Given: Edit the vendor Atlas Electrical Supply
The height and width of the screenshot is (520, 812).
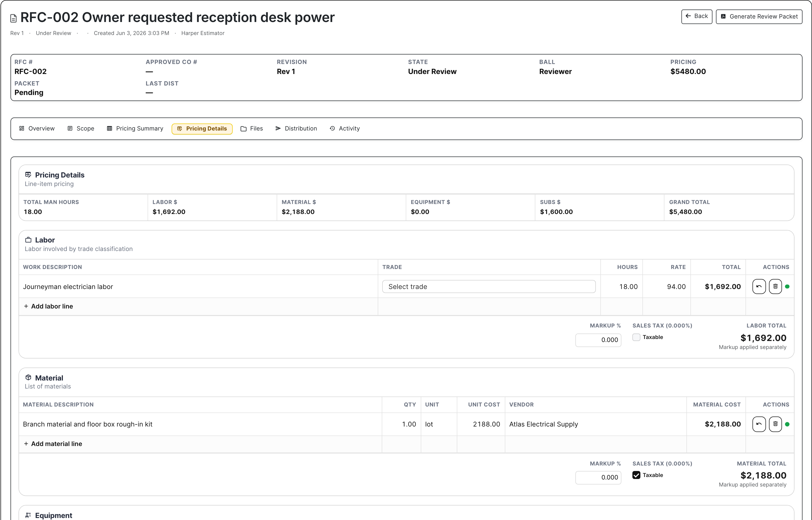Looking at the screenshot, I should (596, 424).
